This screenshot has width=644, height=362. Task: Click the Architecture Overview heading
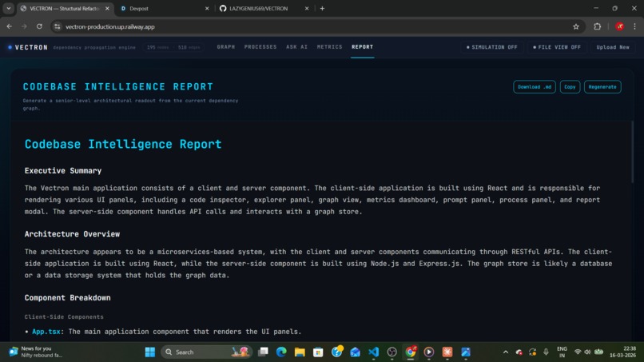(x=72, y=234)
